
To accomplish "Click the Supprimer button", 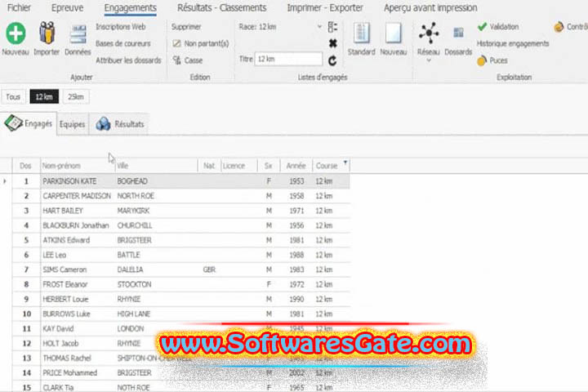I will pyautogui.click(x=186, y=27).
